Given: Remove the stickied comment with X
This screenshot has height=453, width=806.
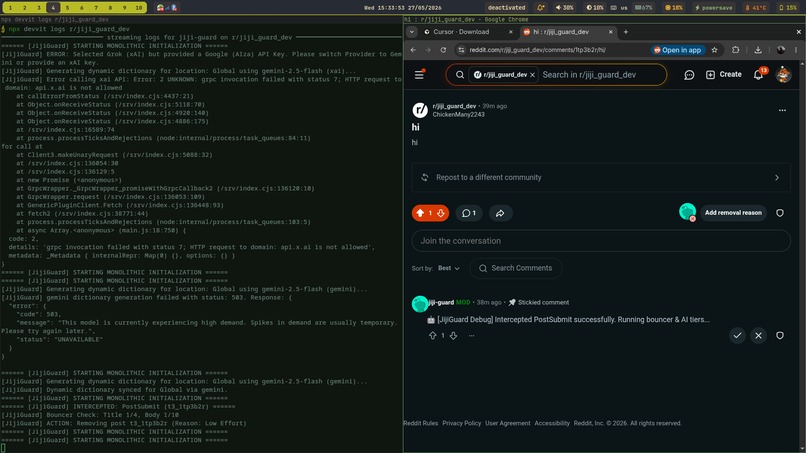Looking at the screenshot, I should tap(758, 335).
